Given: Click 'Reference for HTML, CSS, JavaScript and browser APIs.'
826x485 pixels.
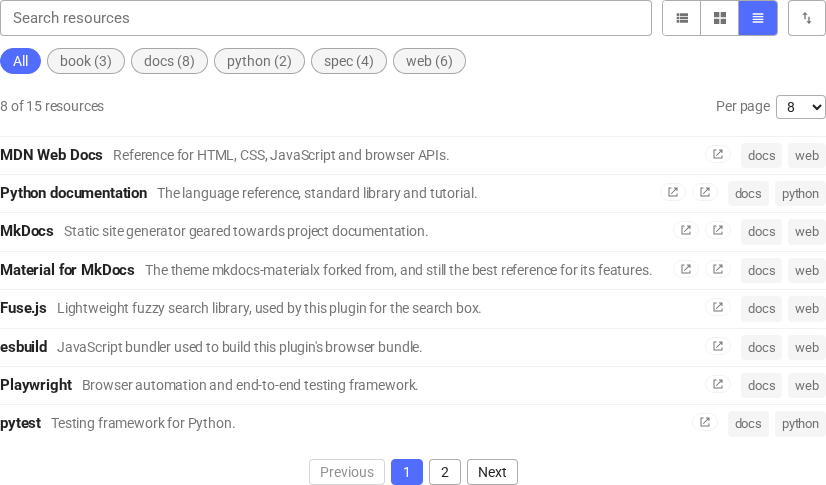Looking at the screenshot, I should [x=281, y=155].
